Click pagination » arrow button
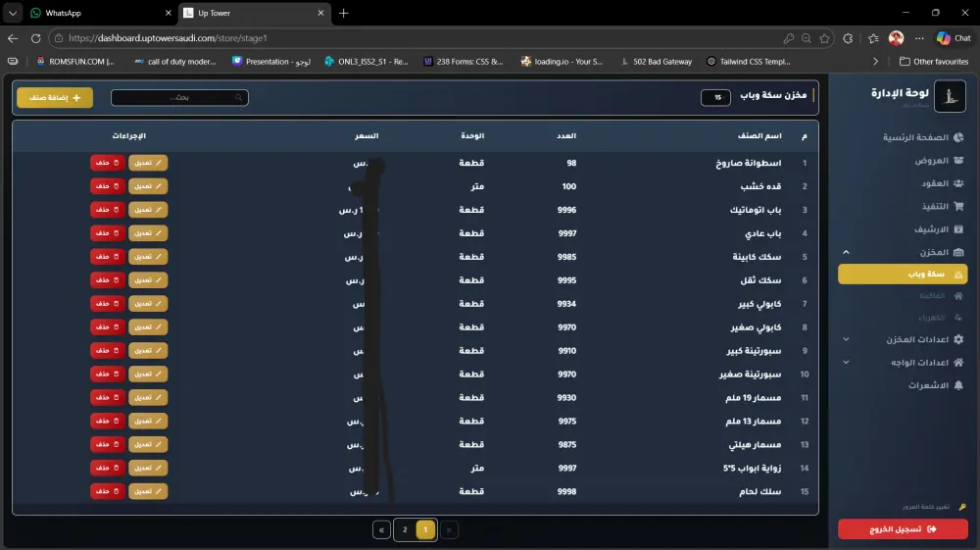This screenshot has width=980, height=550. (x=449, y=530)
